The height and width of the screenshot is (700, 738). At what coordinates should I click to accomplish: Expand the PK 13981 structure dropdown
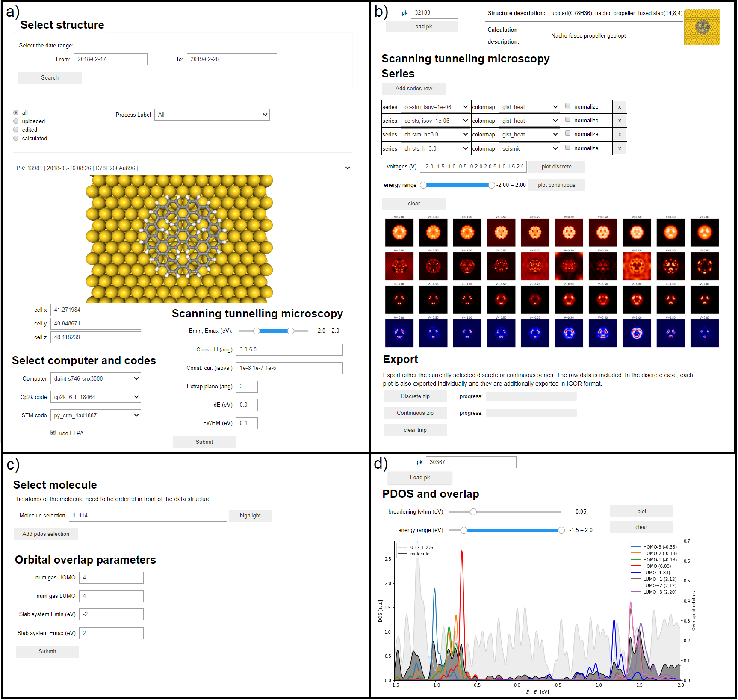pos(182,168)
